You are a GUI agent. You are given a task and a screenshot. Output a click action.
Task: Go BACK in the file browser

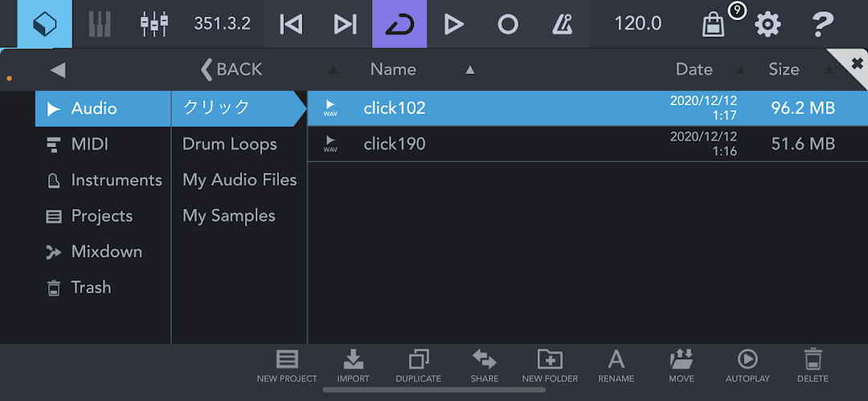point(231,69)
